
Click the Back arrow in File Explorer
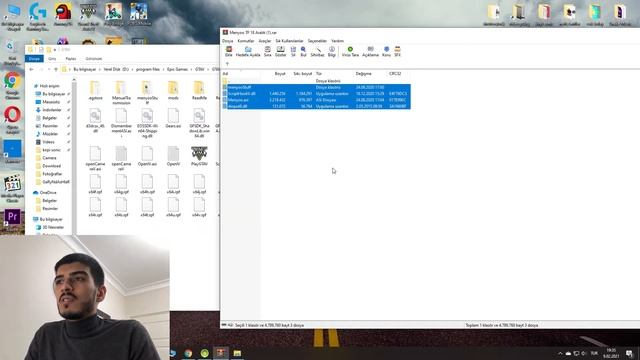click(x=31, y=69)
